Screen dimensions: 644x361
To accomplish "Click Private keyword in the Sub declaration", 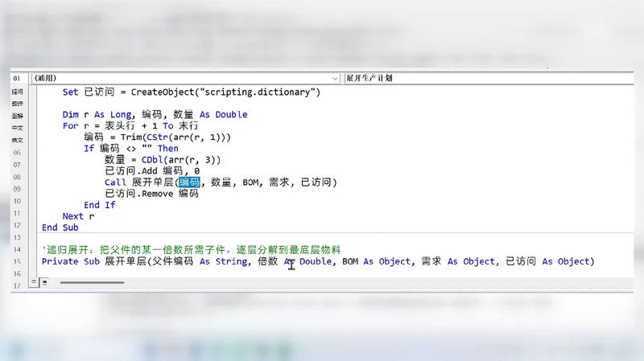I will [x=60, y=261].
